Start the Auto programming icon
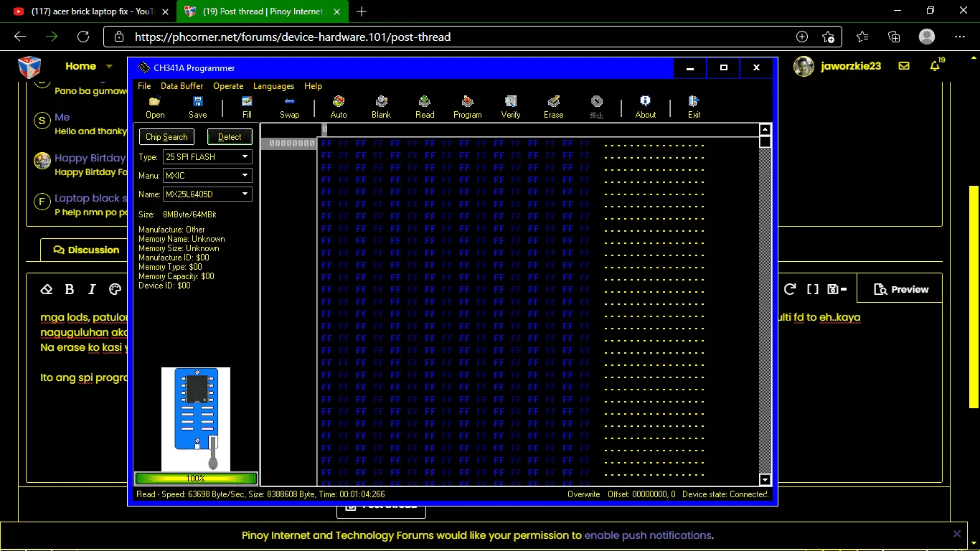The height and width of the screenshot is (551, 980). [x=339, y=107]
